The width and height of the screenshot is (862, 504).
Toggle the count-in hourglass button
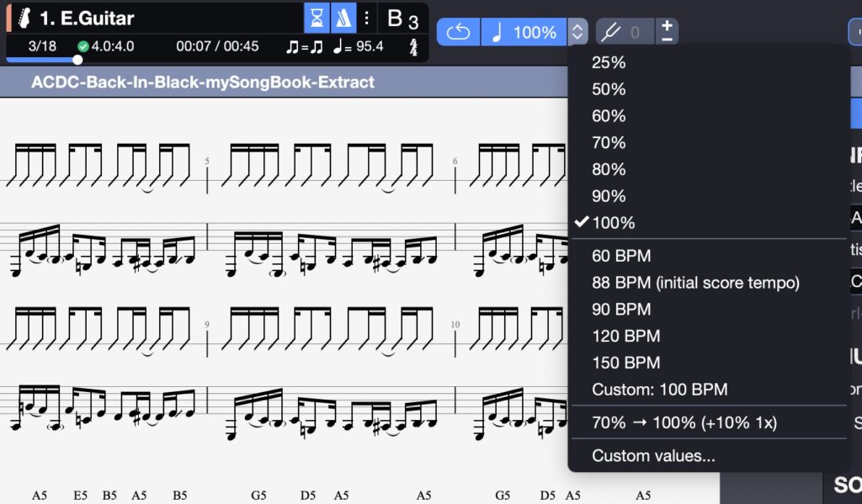point(317,18)
